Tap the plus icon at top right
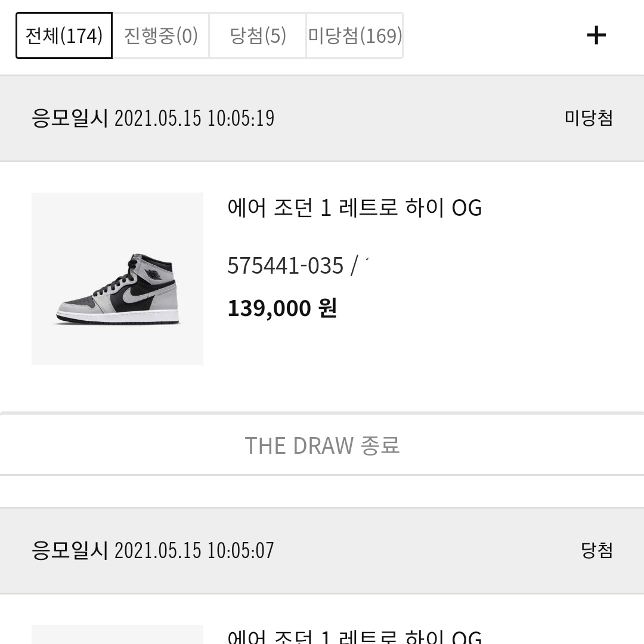Screen dimensions: 644x644 point(596,36)
